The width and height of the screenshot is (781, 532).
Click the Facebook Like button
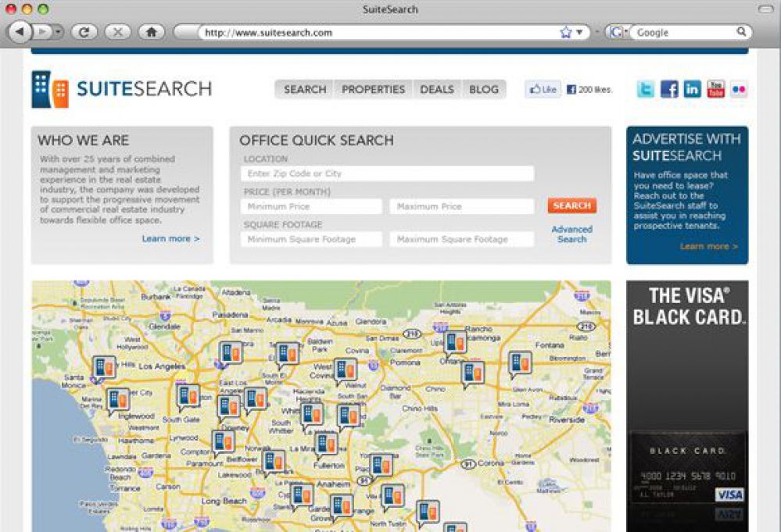[543, 90]
